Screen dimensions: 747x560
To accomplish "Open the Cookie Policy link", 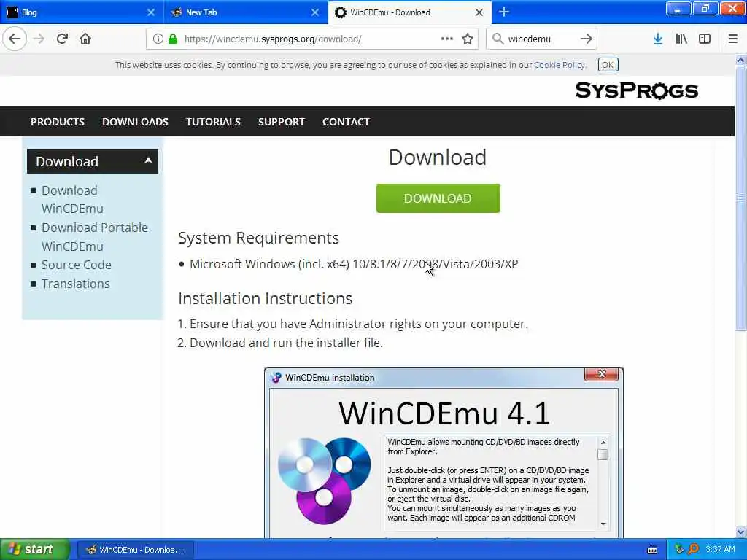I will point(560,65).
